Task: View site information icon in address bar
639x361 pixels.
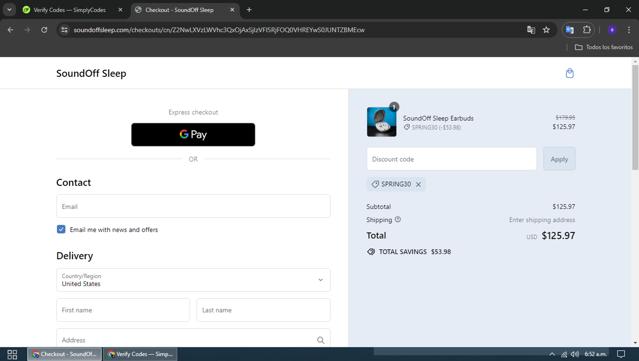Action: point(64,30)
